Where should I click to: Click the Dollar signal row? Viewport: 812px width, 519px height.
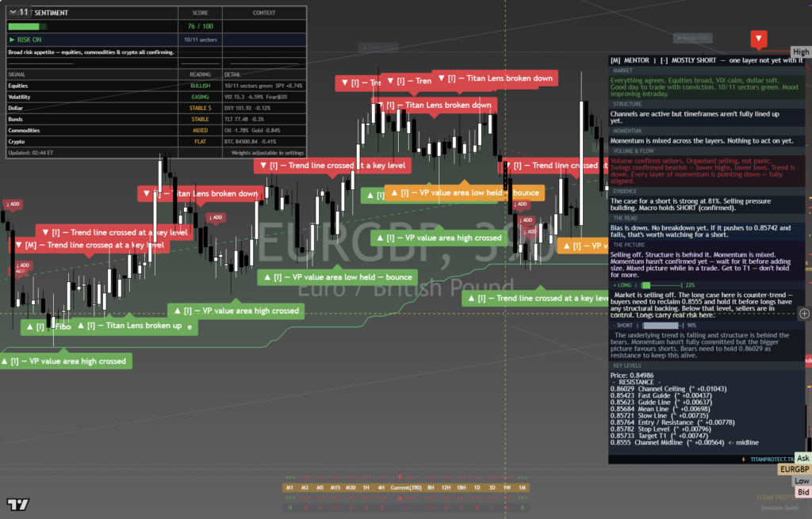[156, 108]
